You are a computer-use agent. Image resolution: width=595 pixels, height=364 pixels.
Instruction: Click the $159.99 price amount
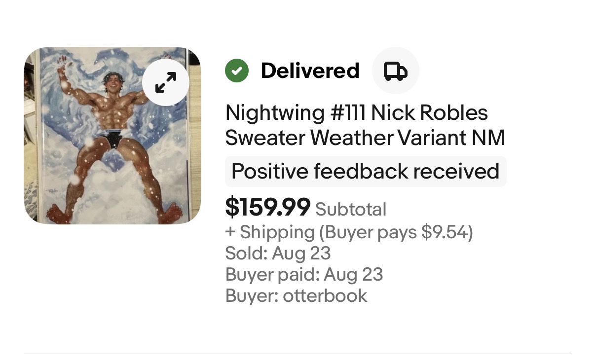coord(268,207)
